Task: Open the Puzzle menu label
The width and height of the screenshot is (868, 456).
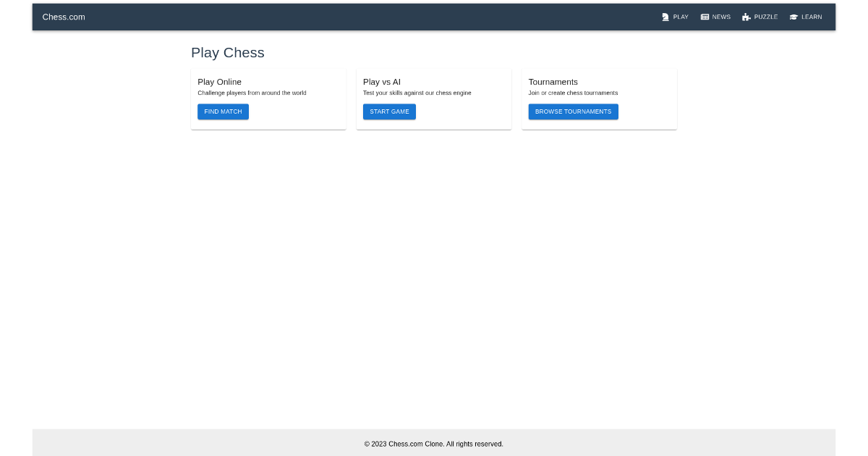Action: [x=766, y=17]
